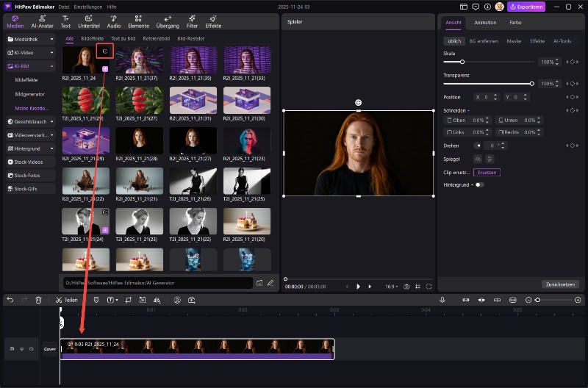Click the Exportieren button
The height and width of the screenshot is (388, 588).
pyautogui.click(x=526, y=7)
